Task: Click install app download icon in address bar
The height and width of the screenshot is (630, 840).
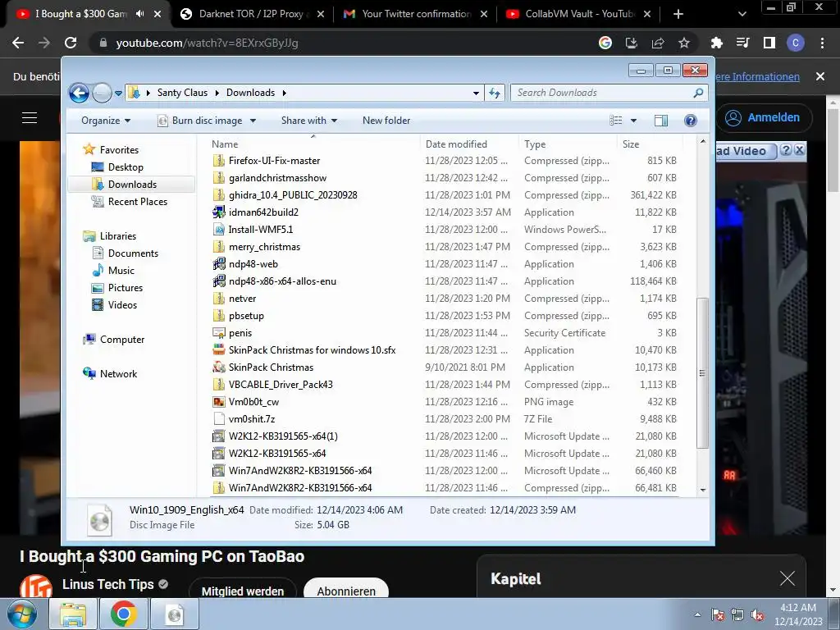Action: click(x=632, y=43)
